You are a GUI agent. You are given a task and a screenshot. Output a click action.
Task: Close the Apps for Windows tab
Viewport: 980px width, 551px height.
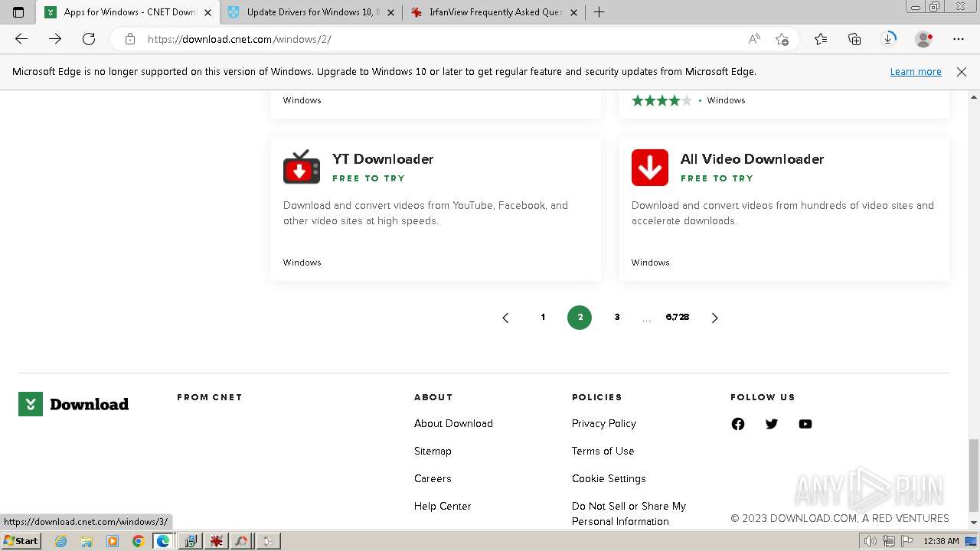click(x=207, y=12)
